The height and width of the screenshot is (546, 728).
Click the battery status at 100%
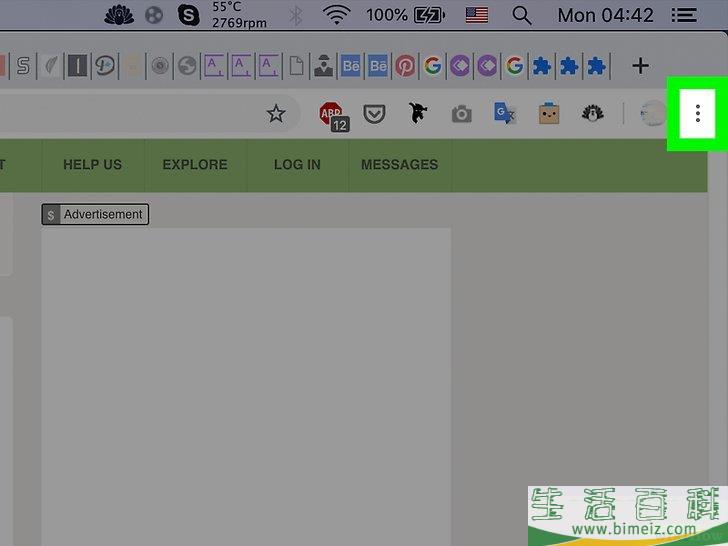tap(406, 15)
